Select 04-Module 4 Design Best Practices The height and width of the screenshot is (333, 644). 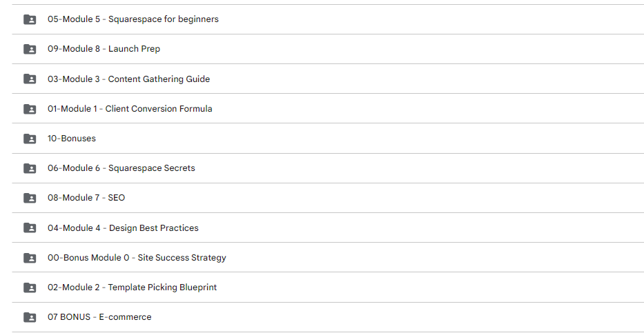[123, 228]
